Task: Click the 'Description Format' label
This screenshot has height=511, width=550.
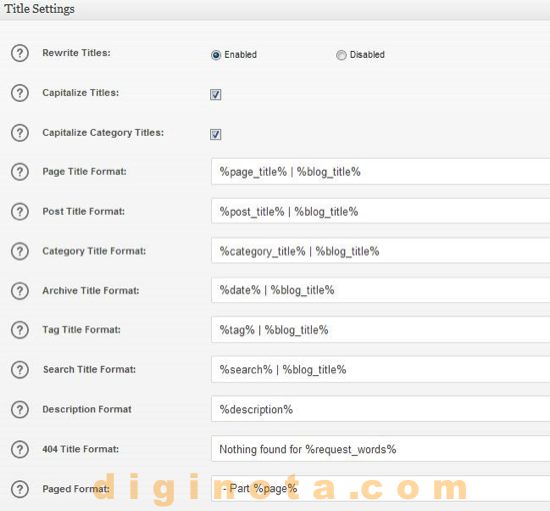Action: tap(87, 409)
